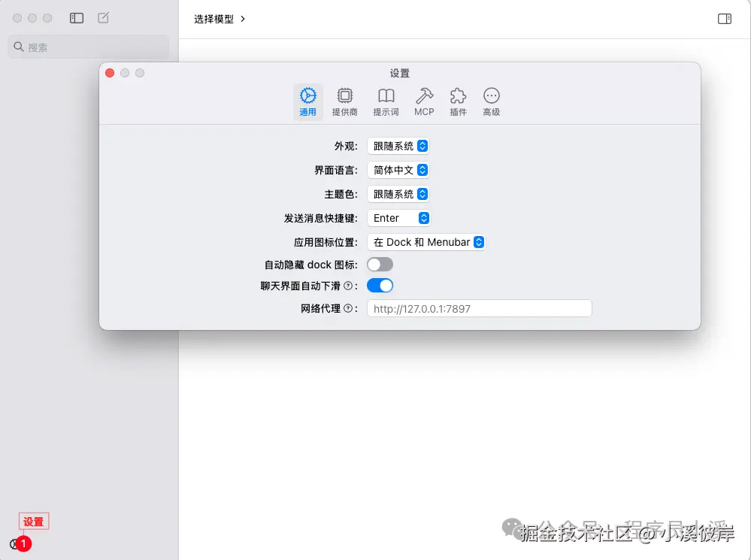Screen dimensions: 751x560
Task: Open the 插件 (plugins) settings section
Action: click(x=458, y=101)
